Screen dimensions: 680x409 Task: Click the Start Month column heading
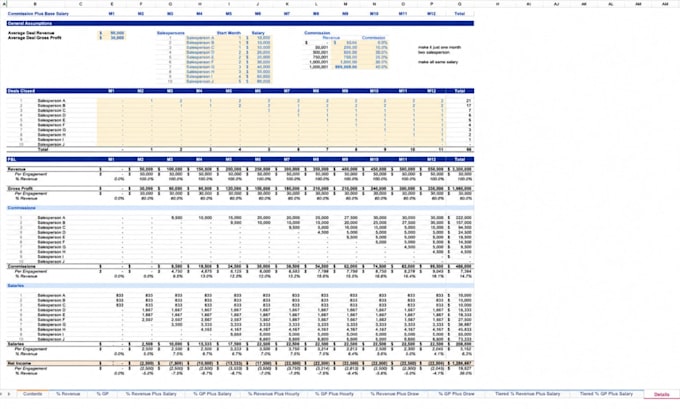coord(229,33)
